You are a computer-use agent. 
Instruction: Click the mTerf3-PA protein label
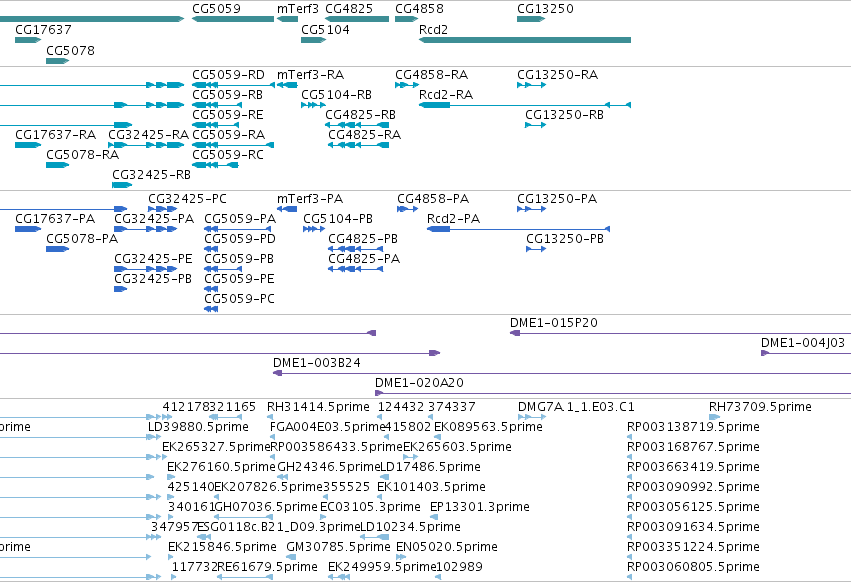pyautogui.click(x=310, y=199)
